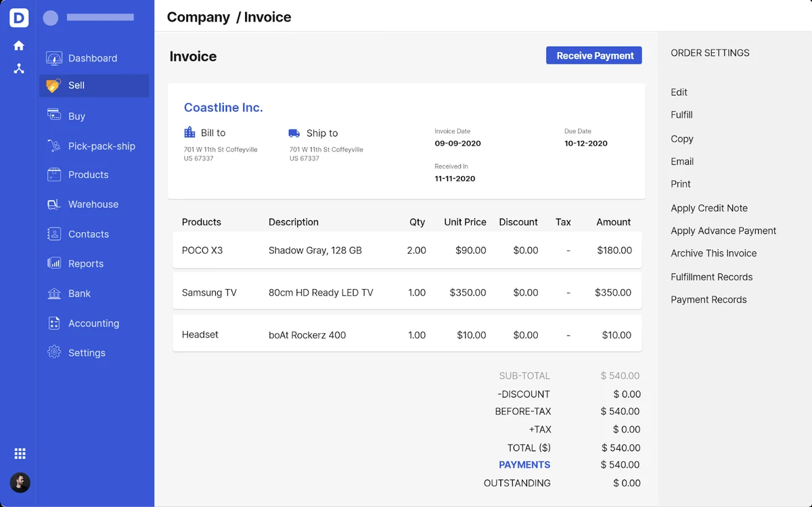This screenshot has width=812, height=507.
Task: Open Reports in the sidebar
Action: coord(86,263)
